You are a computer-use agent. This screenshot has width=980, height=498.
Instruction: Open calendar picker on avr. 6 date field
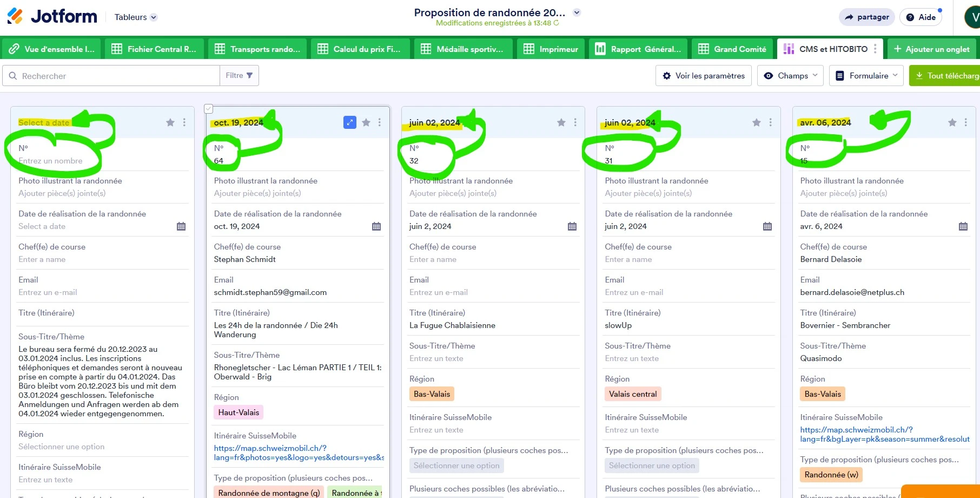click(x=963, y=226)
